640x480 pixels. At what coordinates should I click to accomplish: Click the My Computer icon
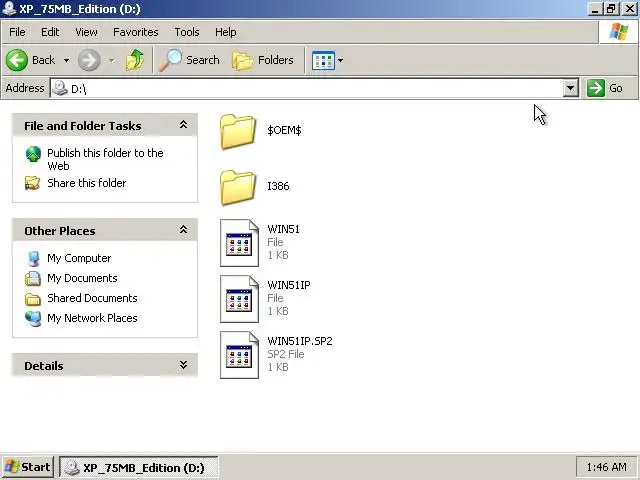tap(33, 258)
